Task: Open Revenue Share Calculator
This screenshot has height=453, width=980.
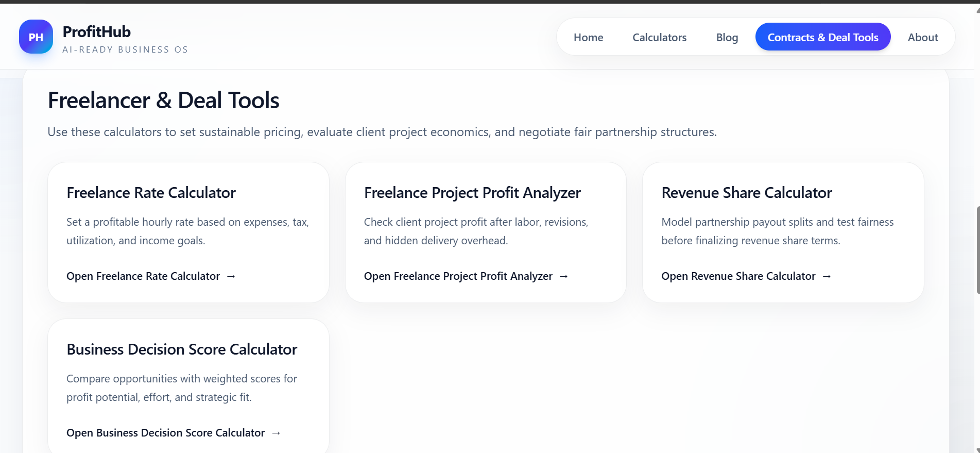Action: pos(738,276)
